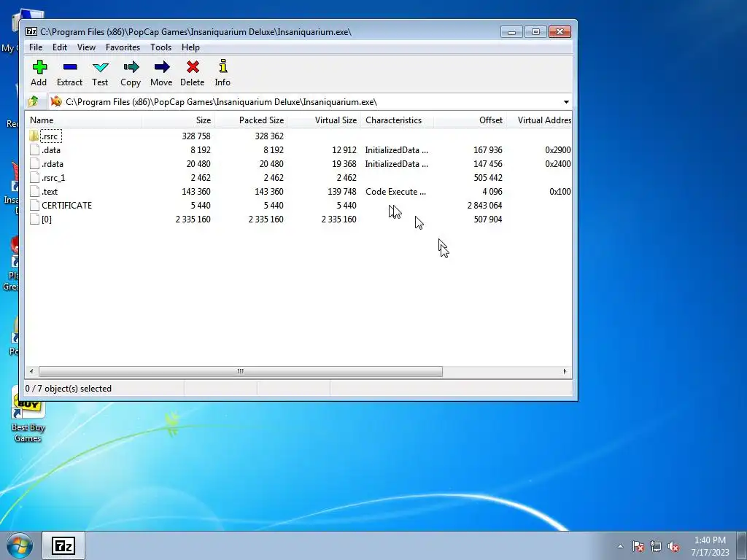747x560 pixels.
Task: Click the Info toolbar icon
Action: [222, 66]
